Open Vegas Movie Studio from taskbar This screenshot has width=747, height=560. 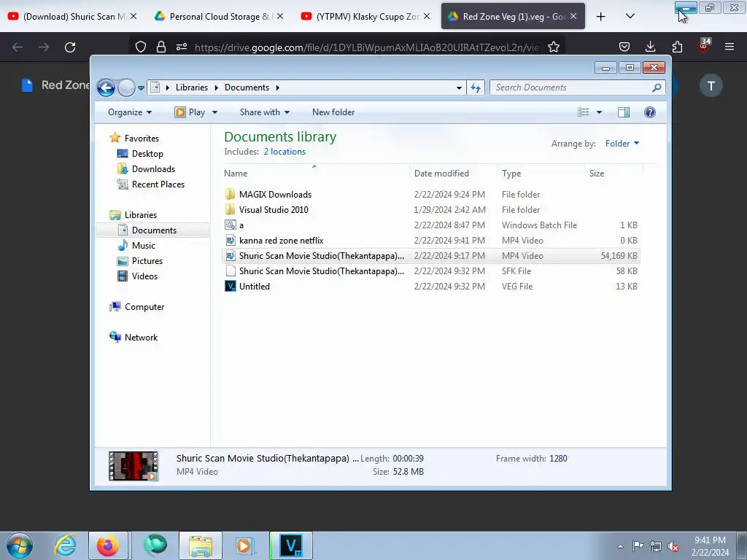click(290, 545)
